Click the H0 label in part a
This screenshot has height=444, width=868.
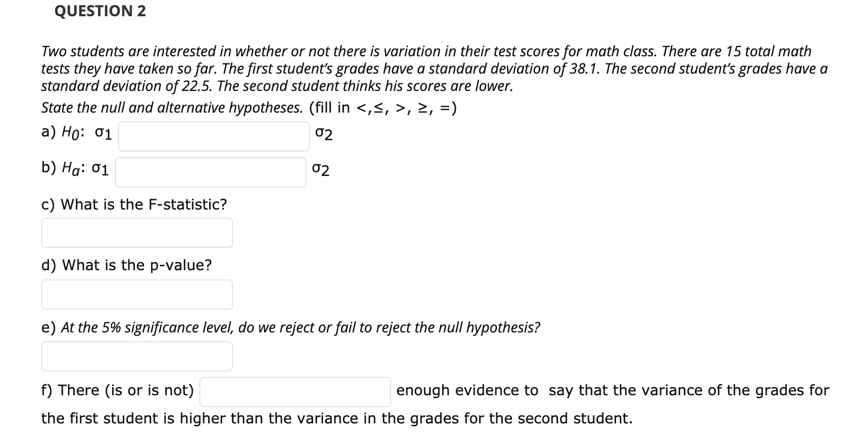70,132
